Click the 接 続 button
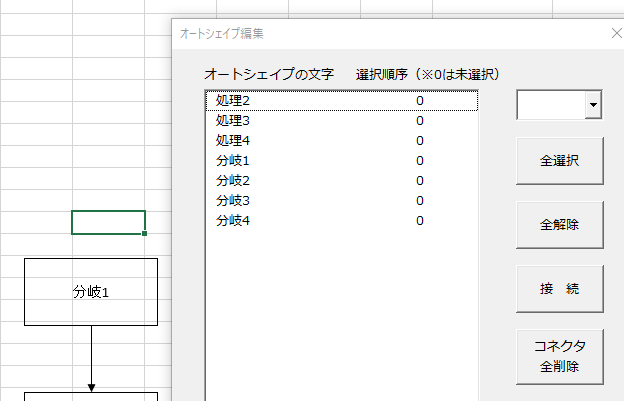Image resolution: width=624 pixels, height=401 pixels. [560, 289]
